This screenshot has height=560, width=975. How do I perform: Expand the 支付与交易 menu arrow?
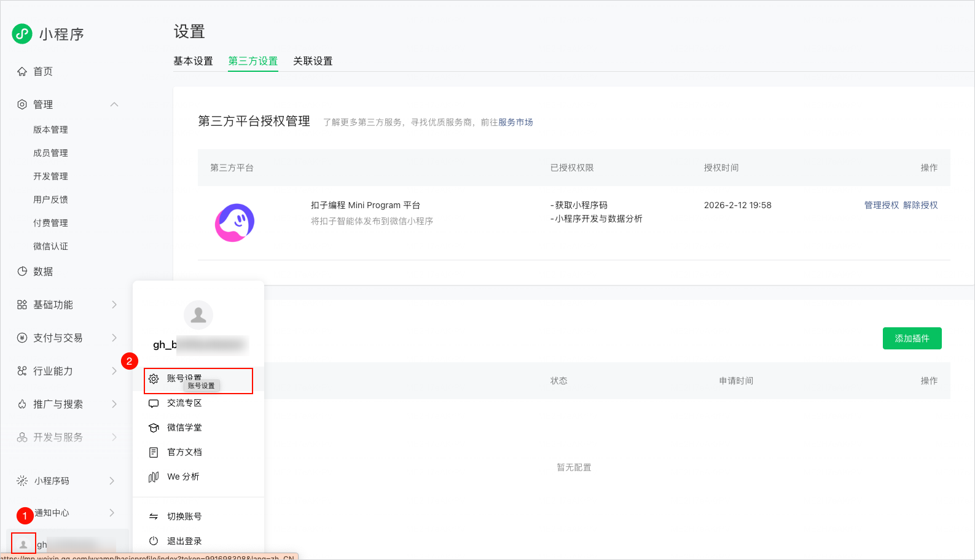coord(114,338)
